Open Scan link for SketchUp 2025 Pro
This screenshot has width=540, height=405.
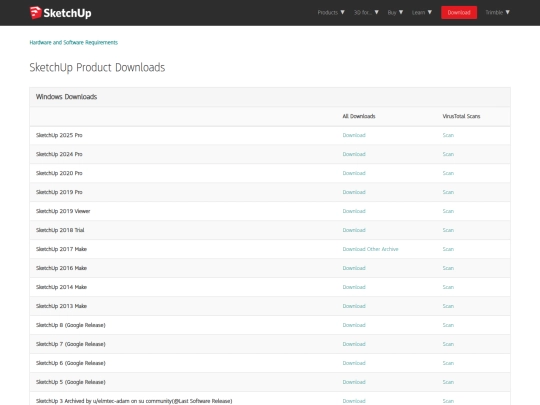448,135
